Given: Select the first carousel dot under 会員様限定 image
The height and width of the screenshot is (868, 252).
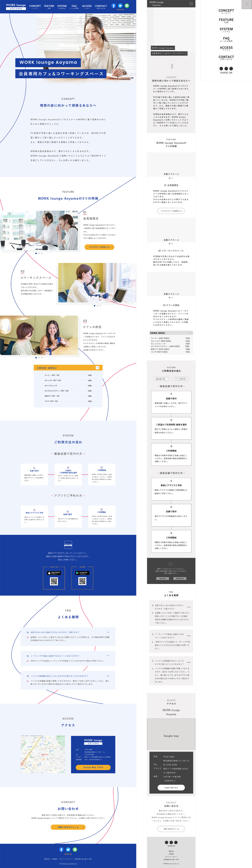Looking at the screenshot, I should click(36, 253).
